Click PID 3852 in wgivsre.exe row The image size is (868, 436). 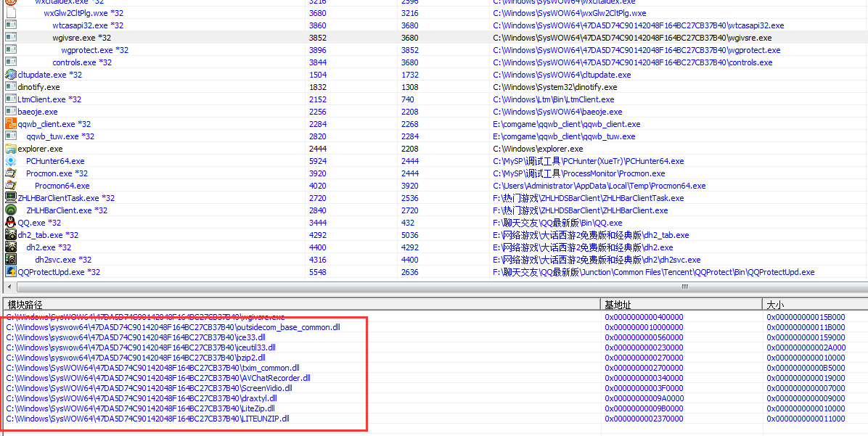click(318, 38)
